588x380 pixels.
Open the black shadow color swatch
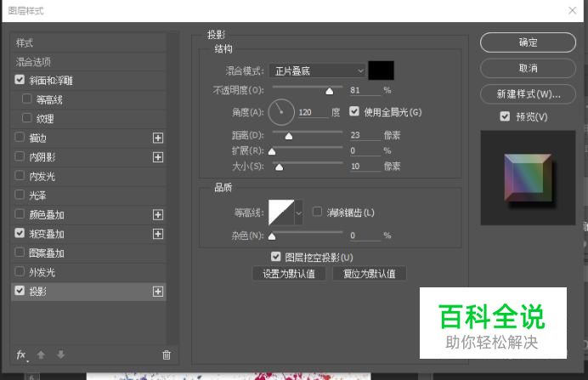[381, 71]
